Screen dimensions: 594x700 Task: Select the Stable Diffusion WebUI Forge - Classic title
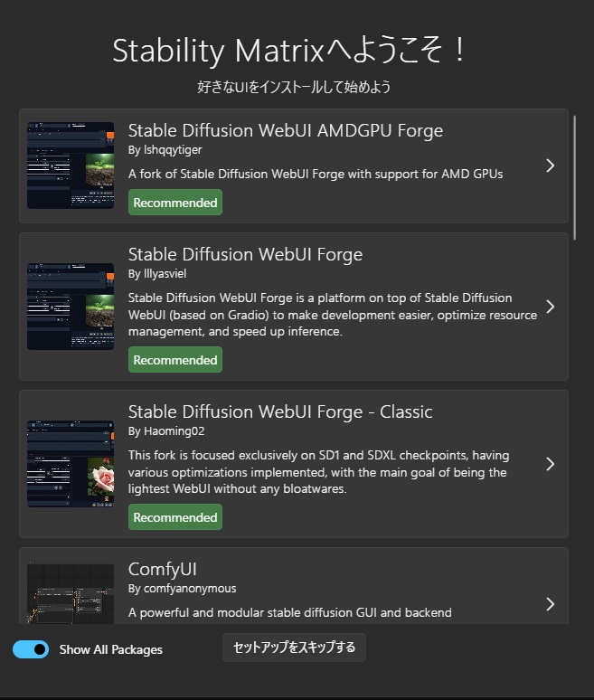pyautogui.click(x=280, y=412)
